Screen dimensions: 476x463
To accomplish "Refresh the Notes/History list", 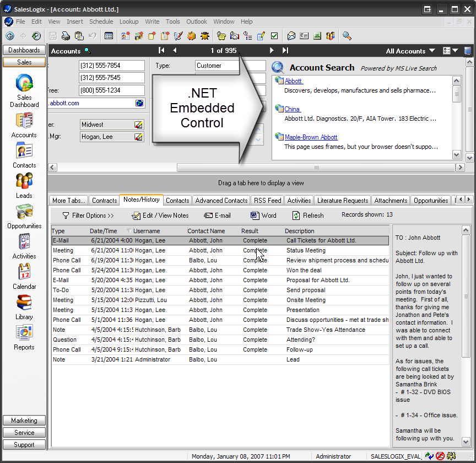I will (x=308, y=216).
